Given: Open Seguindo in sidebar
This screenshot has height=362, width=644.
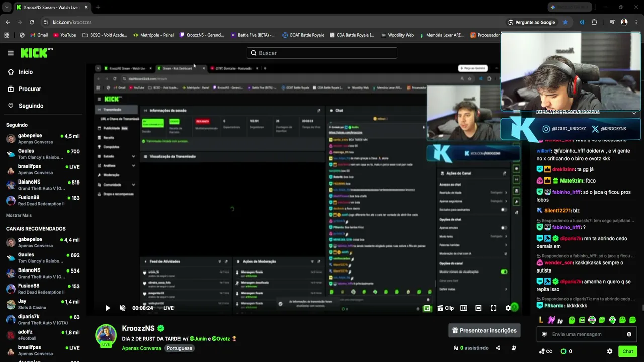Looking at the screenshot, I should (x=25, y=106).
